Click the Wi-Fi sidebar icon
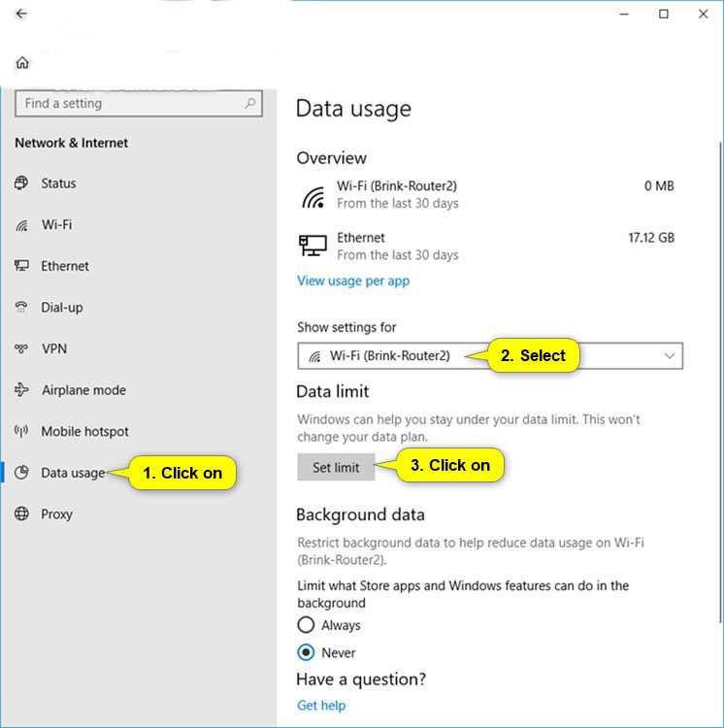 pyautogui.click(x=22, y=225)
